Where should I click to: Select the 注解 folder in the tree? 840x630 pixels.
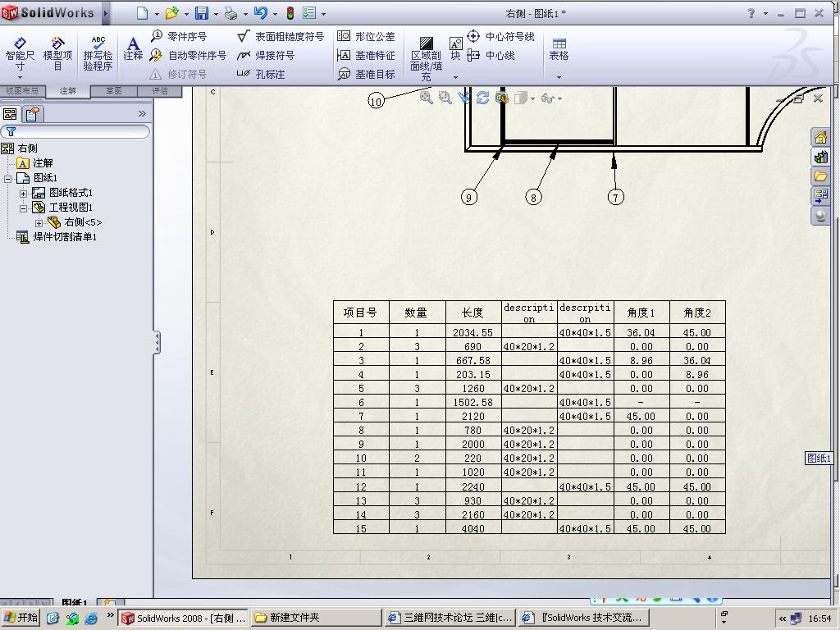click(x=34, y=163)
